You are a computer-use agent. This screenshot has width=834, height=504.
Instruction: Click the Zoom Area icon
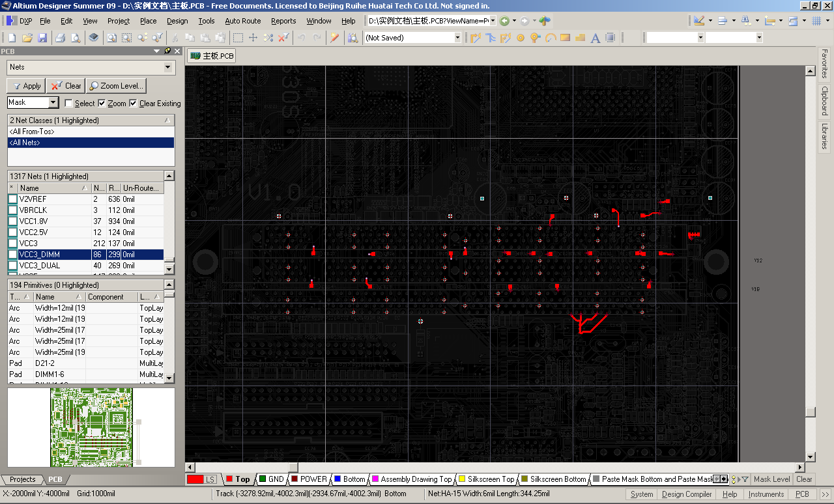(x=127, y=38)
